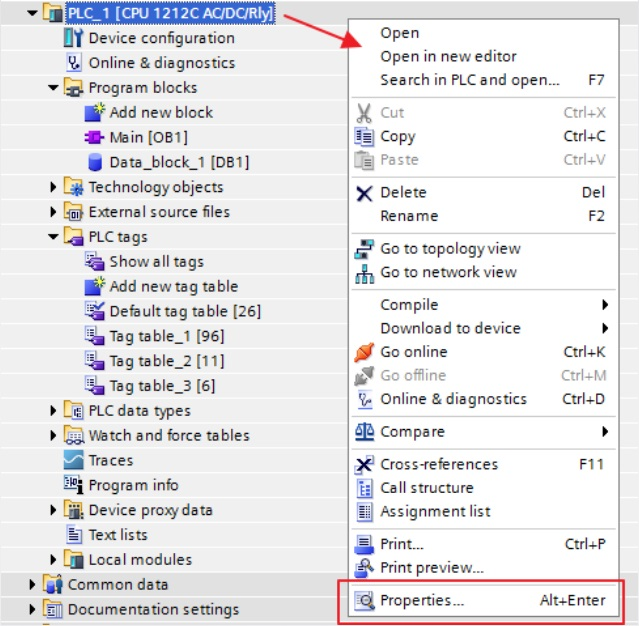The height and width of the screenshot is (626, 639).
Task: Click the Add new block icon
Action: point(95,112)
